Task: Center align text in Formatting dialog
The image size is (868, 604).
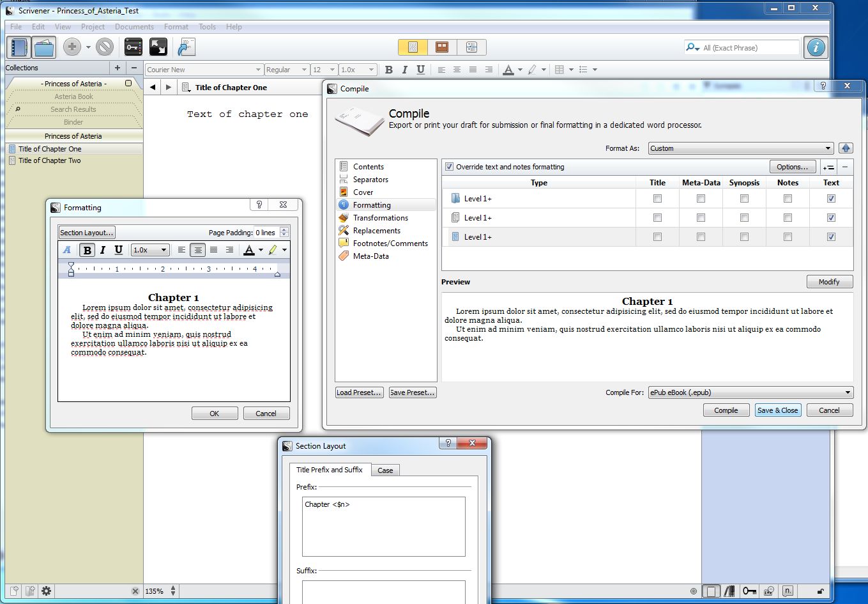Action: 198,250
